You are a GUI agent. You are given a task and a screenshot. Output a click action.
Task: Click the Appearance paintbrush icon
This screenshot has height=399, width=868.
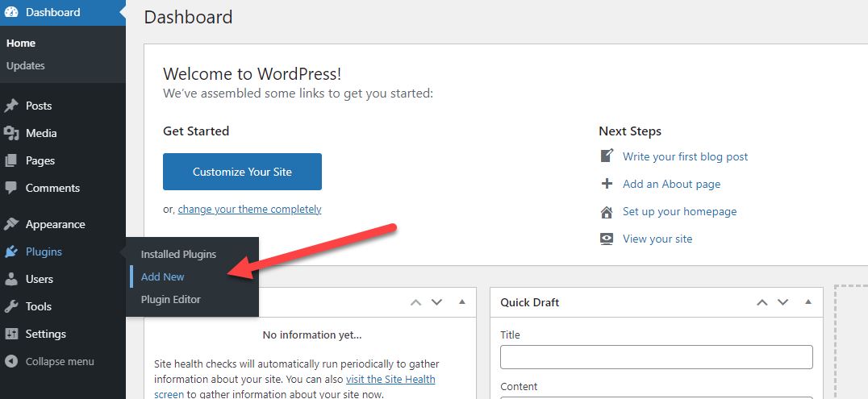(x=11, y=224)
